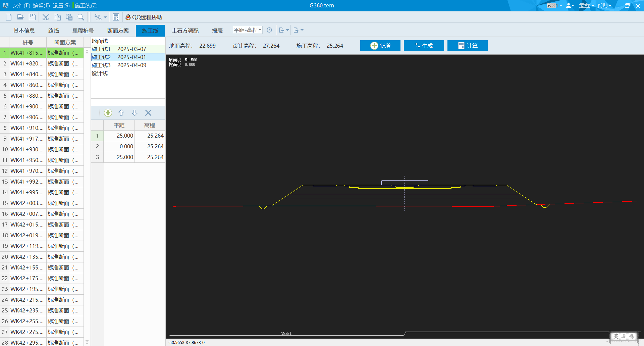Select 施工线1 2025-03-07 entry
This screenshot has height=346, width=644.
pyautogui.click(x=128, y=49)
